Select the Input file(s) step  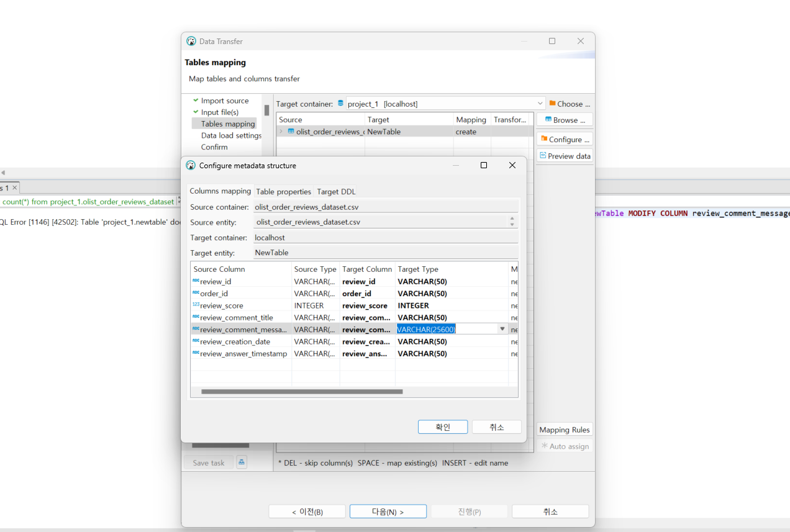click(x=219, y=112)
